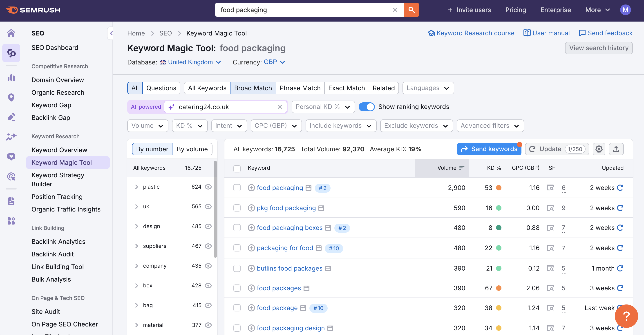Collapse the SEO sidebar with arrow
The image size is (644, 335).
111,33
